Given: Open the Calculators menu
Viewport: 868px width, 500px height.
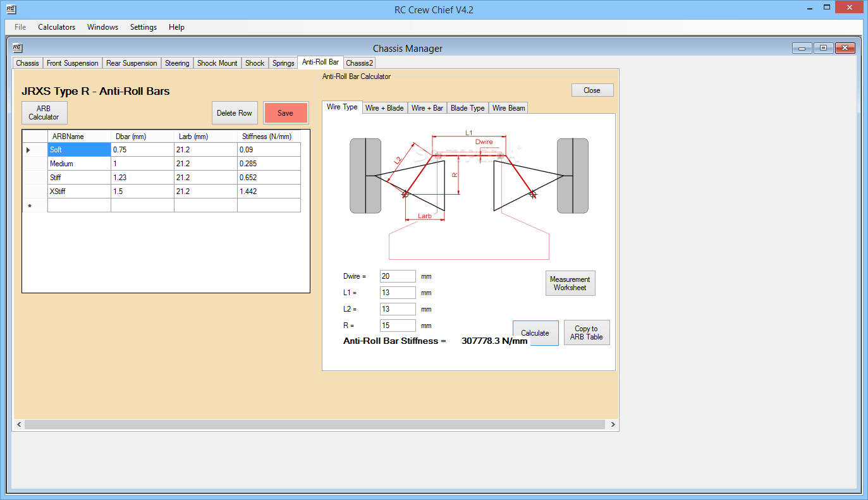Looking at the screenshot, I should pos(57,27).
